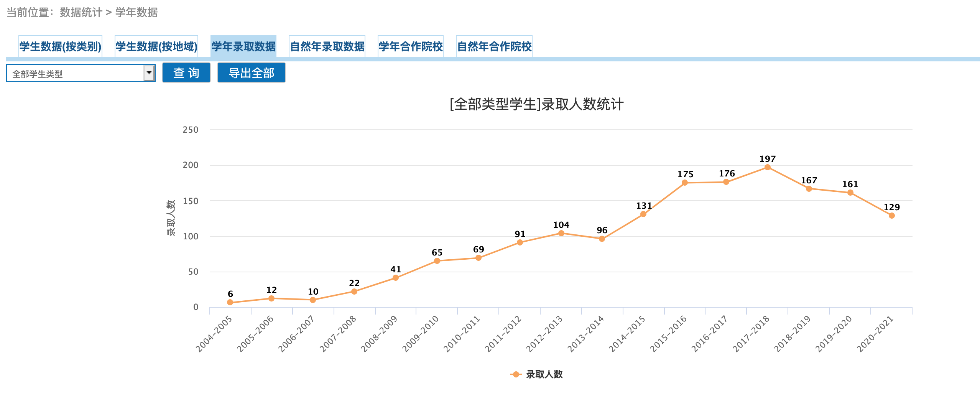Open the 学生数据(按类别) tab
The height and width of the screenshot is (402, 980).
point(60,46)
